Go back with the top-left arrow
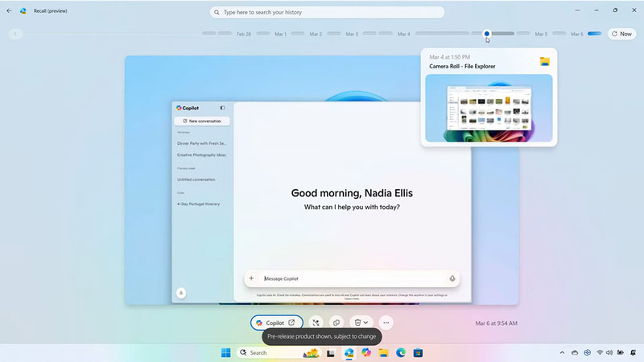644x362 pixels. click(x=9, y=10)
